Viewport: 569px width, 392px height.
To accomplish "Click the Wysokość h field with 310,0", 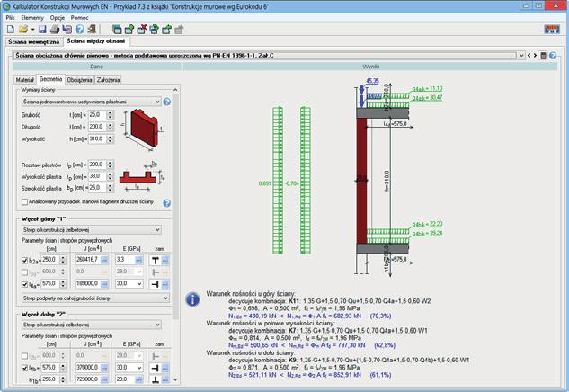I will point(97,138).
